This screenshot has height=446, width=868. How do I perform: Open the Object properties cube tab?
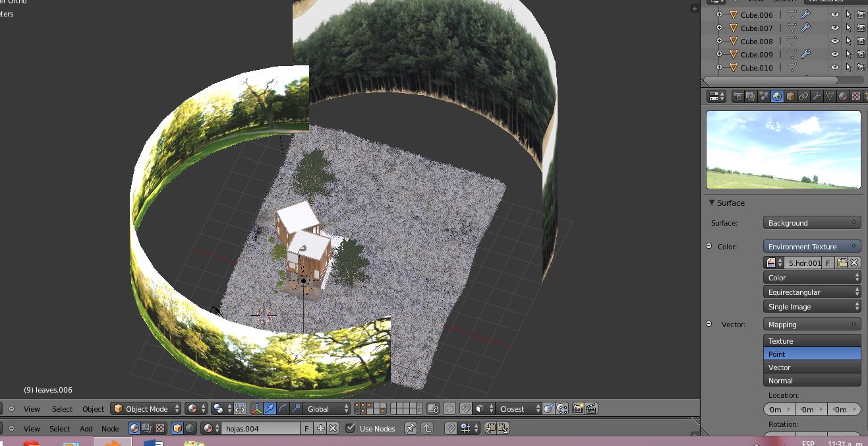point(790,96)
